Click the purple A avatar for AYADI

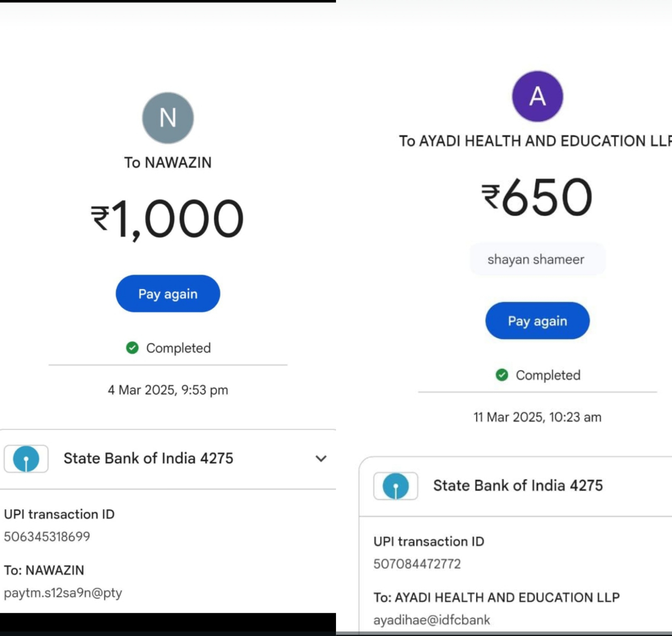pyautogui.click(x=537, y=96)
